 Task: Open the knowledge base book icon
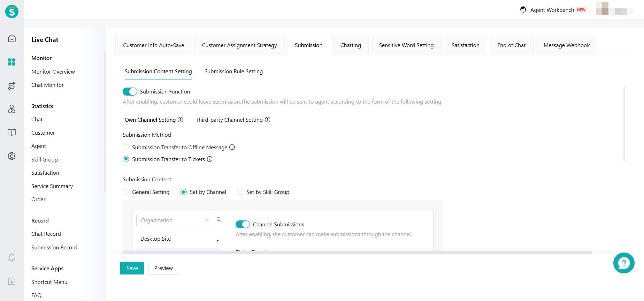(12, 133)
